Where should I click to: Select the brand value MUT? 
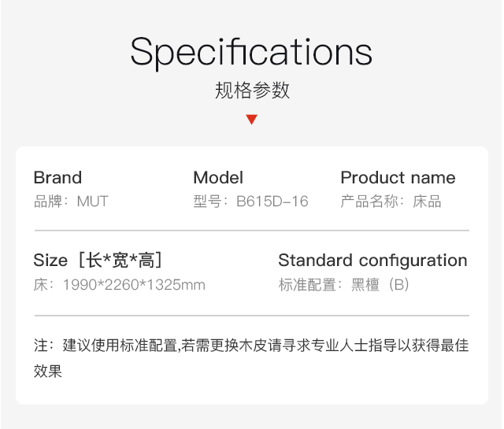coord(93,202)
